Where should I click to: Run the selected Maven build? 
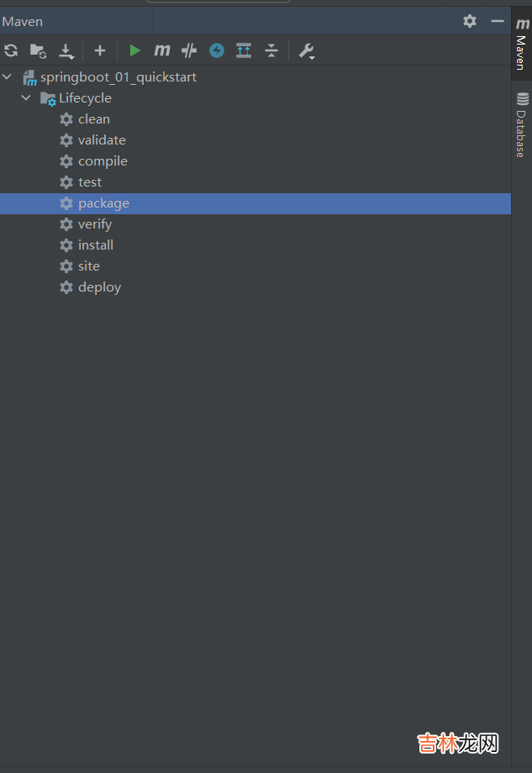tap(134, 50)
